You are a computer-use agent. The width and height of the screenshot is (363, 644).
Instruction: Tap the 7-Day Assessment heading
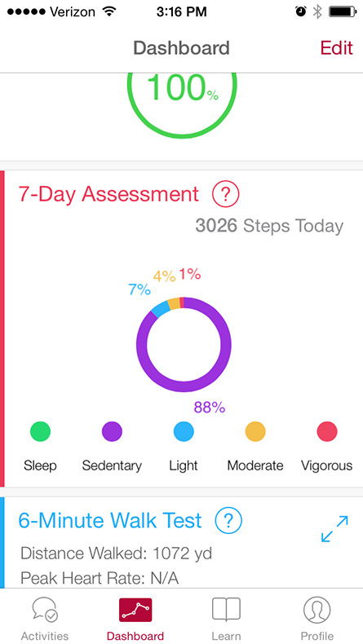point(109,194)
